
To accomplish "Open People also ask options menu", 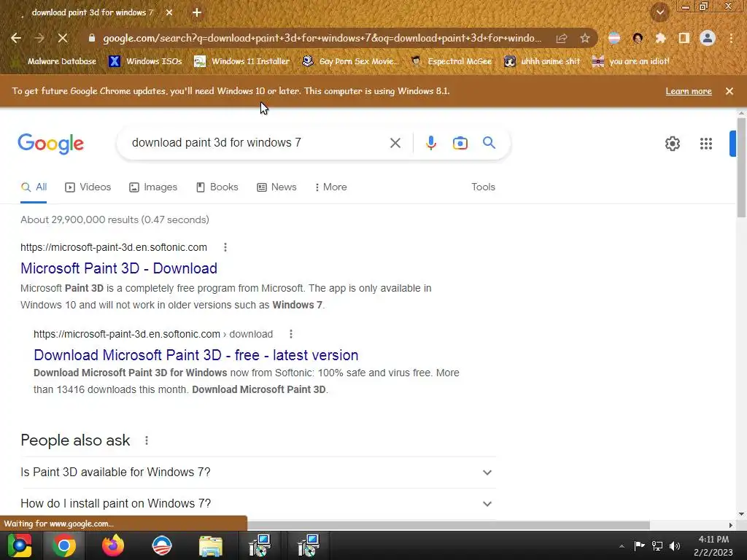I will [147, 440].
